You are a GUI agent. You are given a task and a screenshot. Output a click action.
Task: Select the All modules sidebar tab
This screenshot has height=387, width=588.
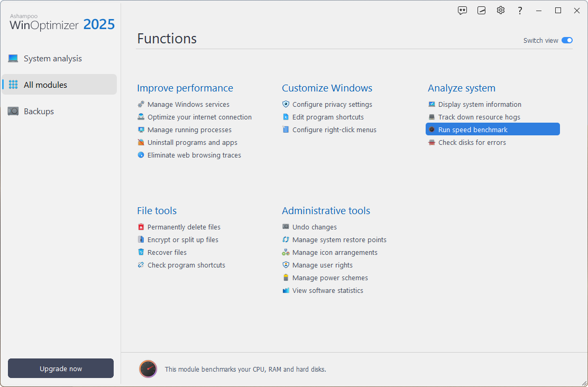[x=45, y=85]
